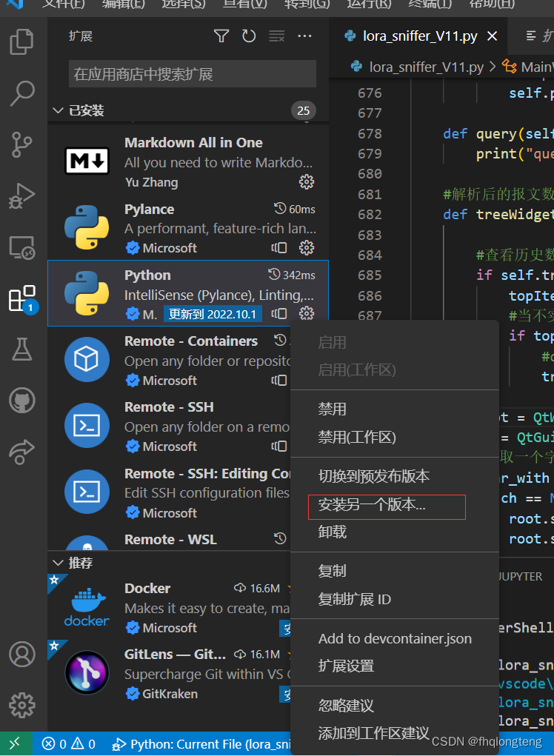Focus the 在应用商店中搜索扩展 search box
The image size is (554, 756).
coord(193,74)
